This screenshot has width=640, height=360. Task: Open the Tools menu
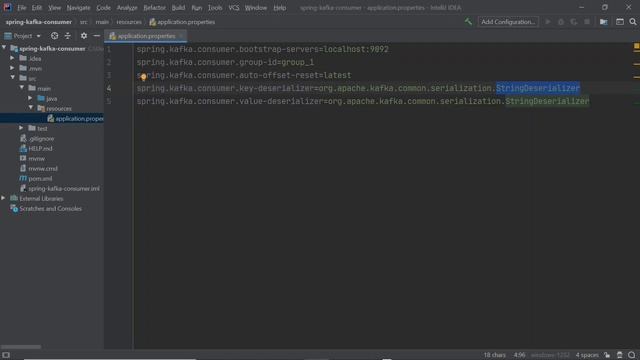point(215,8)
